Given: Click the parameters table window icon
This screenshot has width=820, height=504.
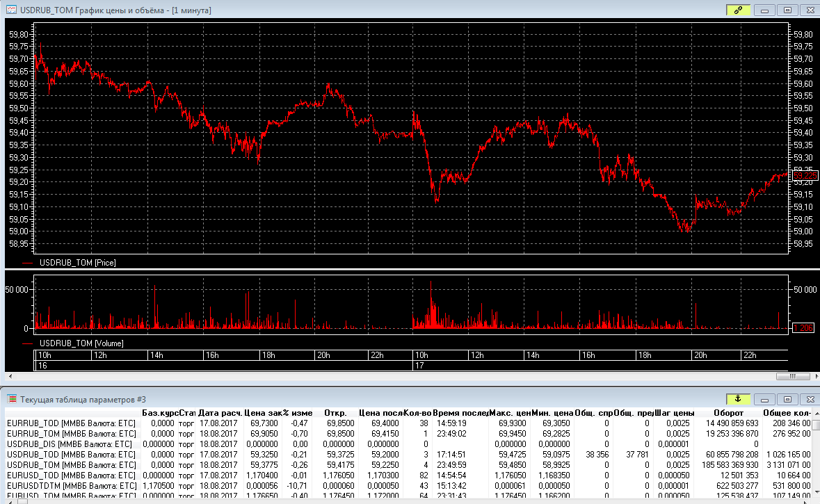Looking at the screenshot, I should point(13,399).
